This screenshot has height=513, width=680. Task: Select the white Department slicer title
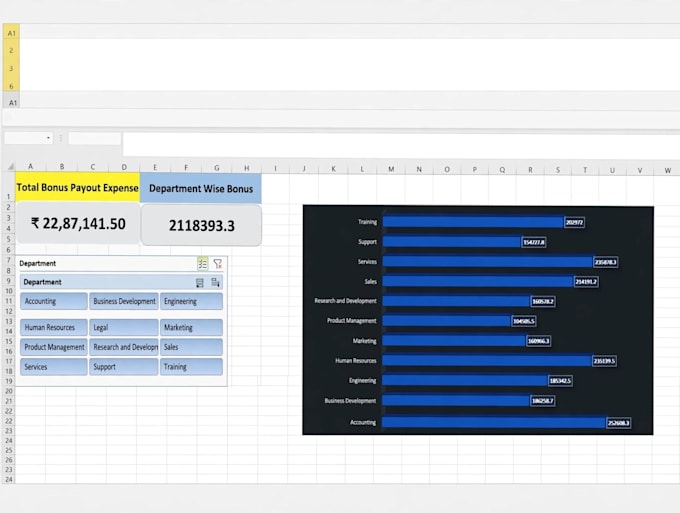[38, 263]
